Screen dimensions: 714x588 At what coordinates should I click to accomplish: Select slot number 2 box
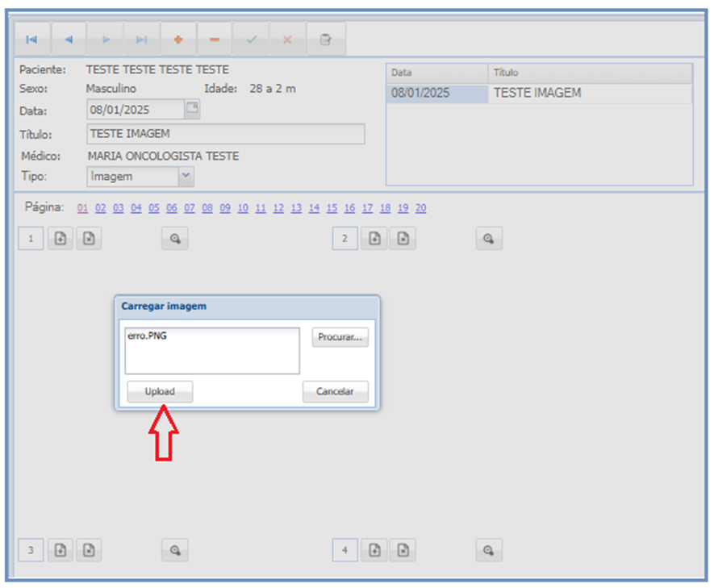[x=344, y=238]
